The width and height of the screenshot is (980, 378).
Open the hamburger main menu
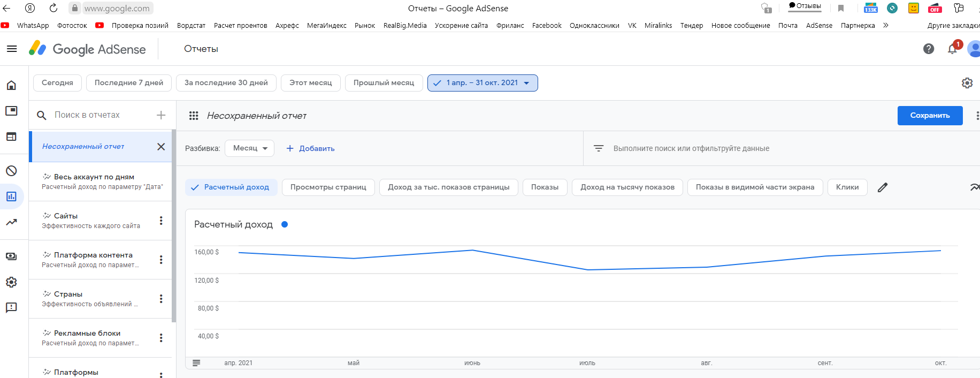(x=12, y=49)
